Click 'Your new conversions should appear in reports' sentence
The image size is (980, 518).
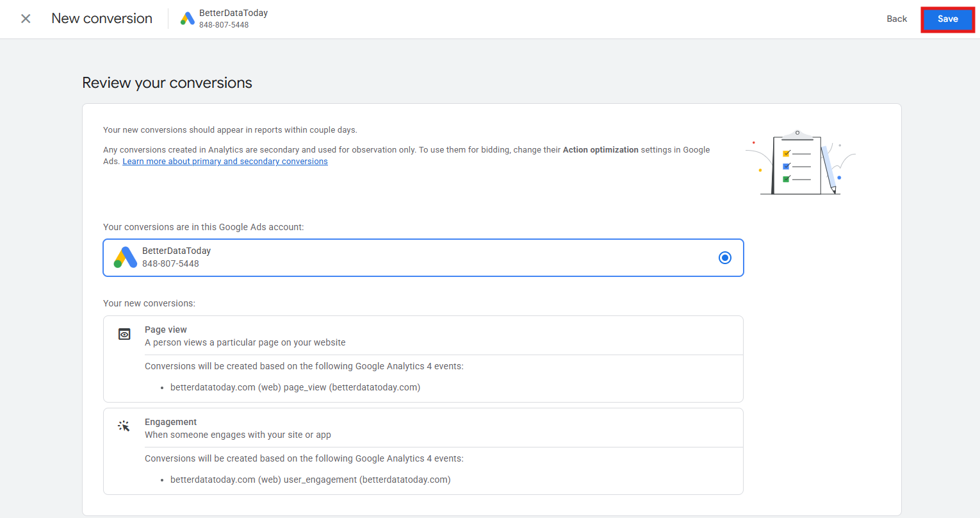click(230, 130)
